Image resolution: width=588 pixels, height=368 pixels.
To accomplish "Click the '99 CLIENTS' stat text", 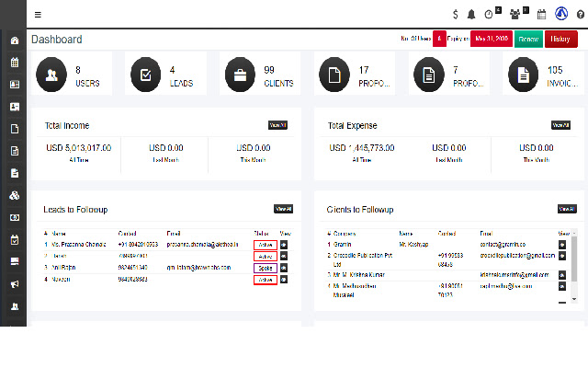I will tap(278, 76).
